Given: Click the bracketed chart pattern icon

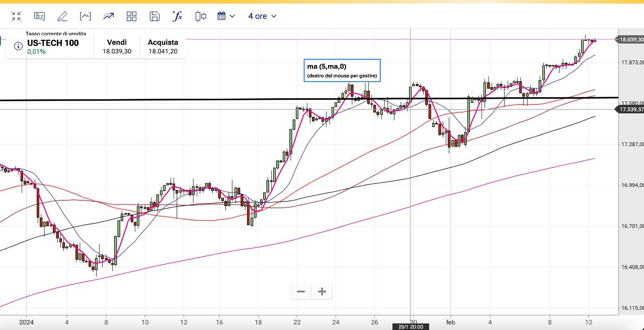Looking at the screenshot, I should (86, 16).
